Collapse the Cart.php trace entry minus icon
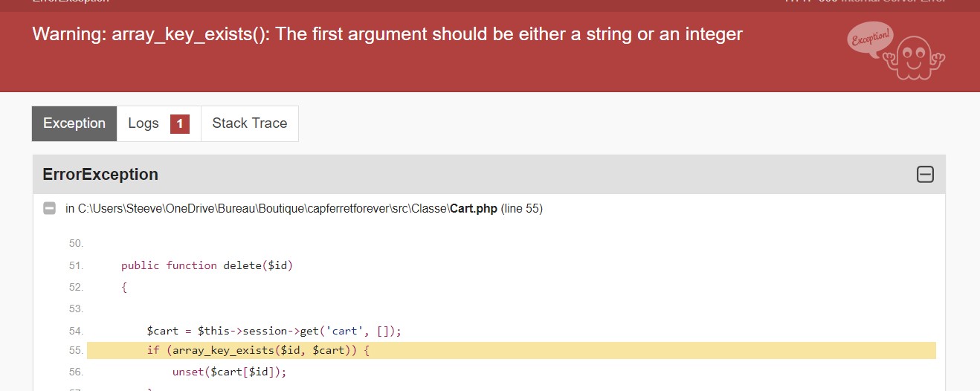The image size is (980, 391). click(50, 209)
